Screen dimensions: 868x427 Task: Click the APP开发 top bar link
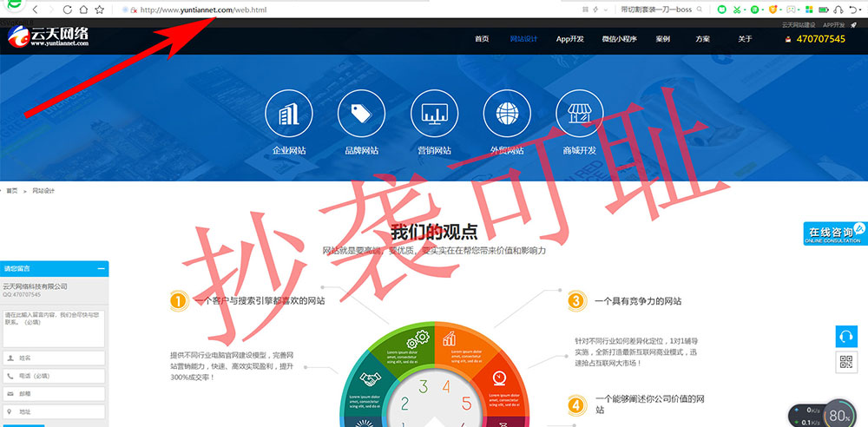[833, 25]
